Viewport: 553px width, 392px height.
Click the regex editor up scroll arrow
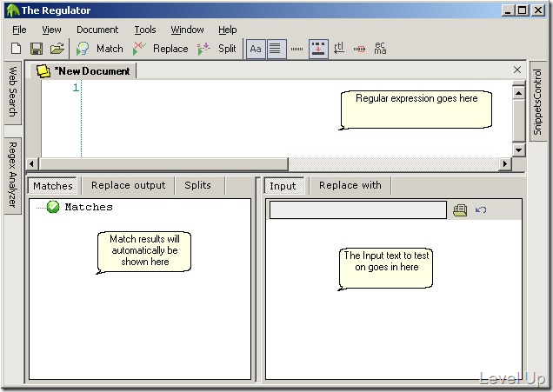[x=518, y=93]
